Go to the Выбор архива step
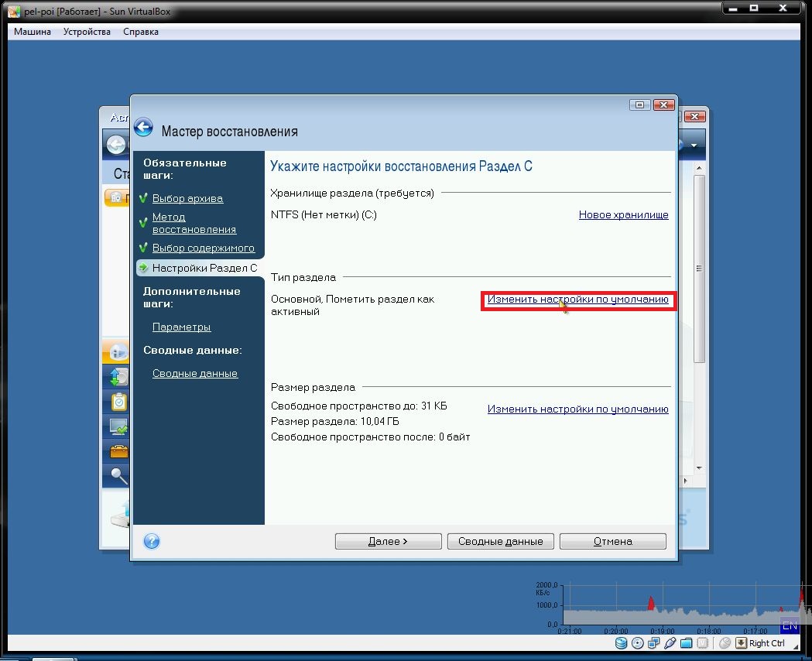 (x=187, y=198)
